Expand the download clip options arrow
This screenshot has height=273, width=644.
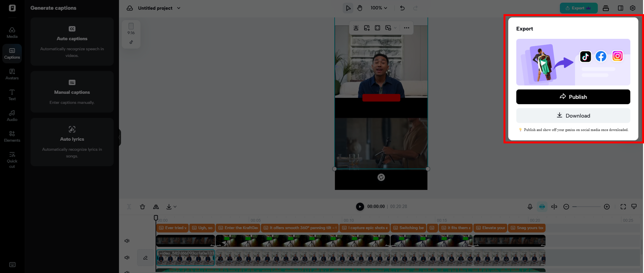coord(175,207)
